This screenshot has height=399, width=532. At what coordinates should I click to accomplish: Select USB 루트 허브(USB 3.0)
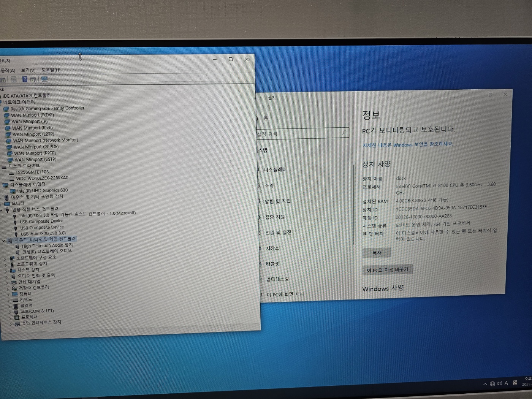(43, 233)
